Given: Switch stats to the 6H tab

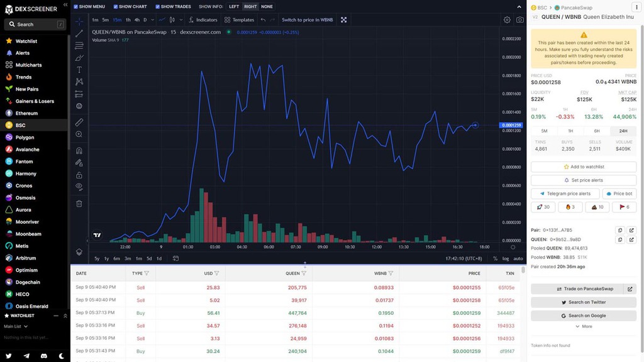Looking at the screenshot, I should (x=597, y=131).
